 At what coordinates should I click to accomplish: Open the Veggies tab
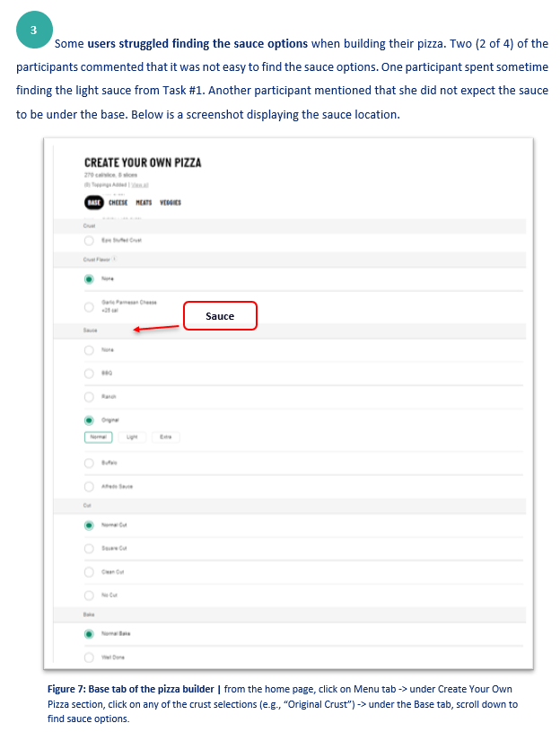[x=171, y=203]
